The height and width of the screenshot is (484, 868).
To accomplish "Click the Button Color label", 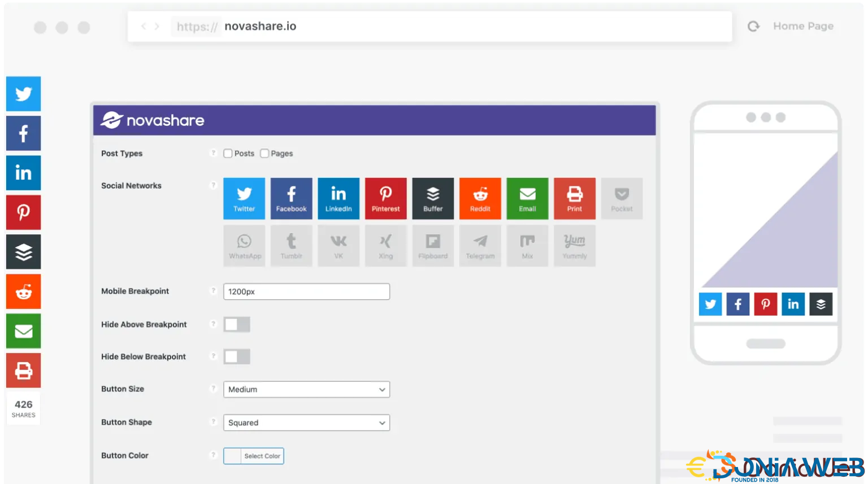I will (x=125, y=456).
